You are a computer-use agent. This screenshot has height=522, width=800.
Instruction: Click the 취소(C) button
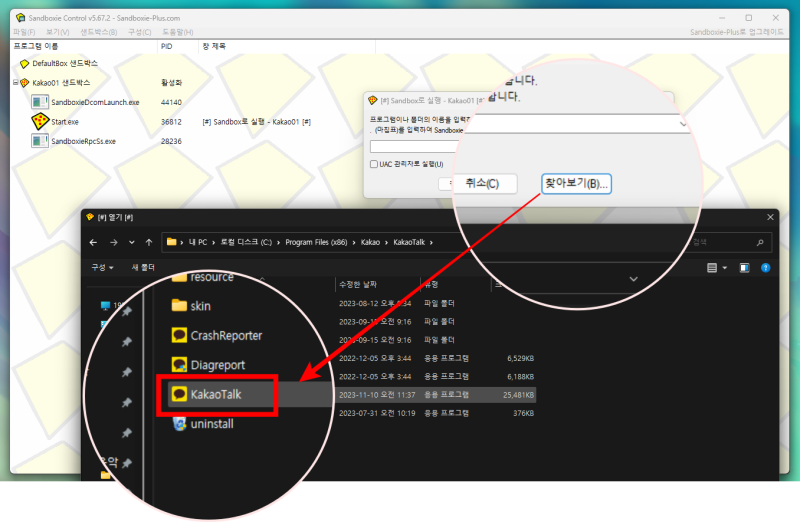tap(482, 184)
